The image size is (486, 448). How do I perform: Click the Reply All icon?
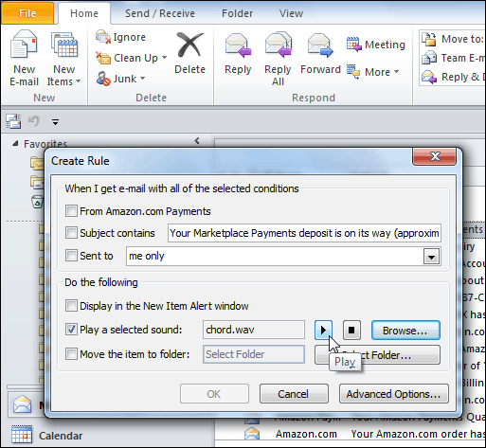point(279,45)
